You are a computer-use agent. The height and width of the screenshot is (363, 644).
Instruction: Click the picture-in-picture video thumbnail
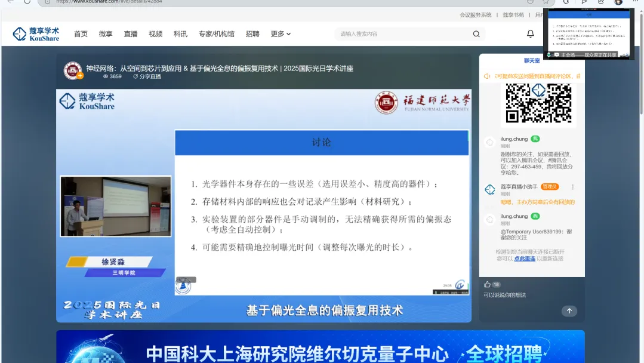click(588, 33)
